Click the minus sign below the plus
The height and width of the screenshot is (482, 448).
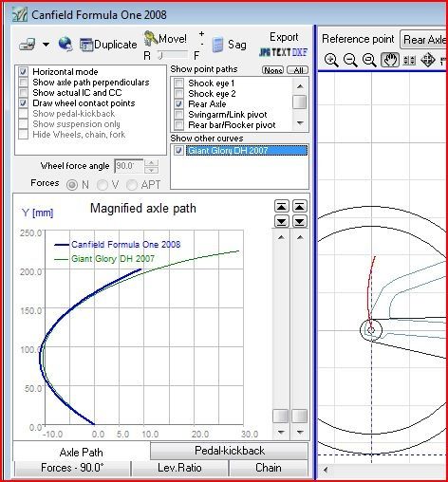[202, 44]
